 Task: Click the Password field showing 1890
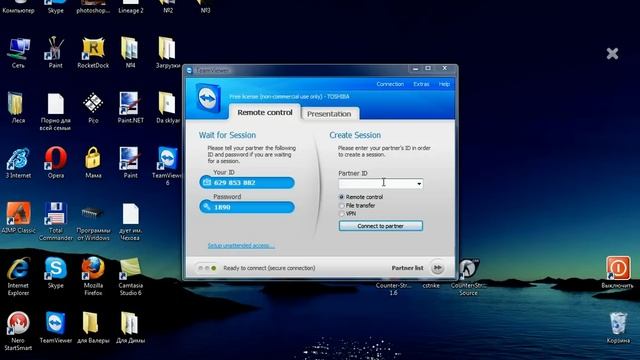(247, 207)
